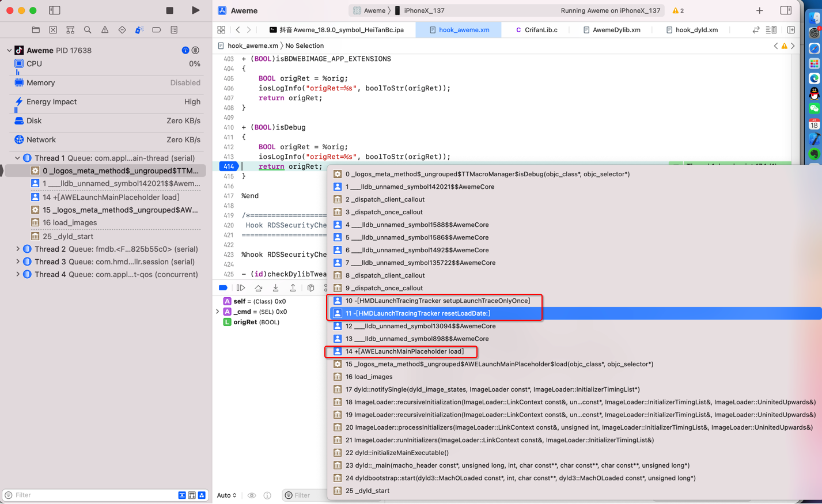Open the Aweme scheme selector
The image size is (822, 504).
point(369,10)
